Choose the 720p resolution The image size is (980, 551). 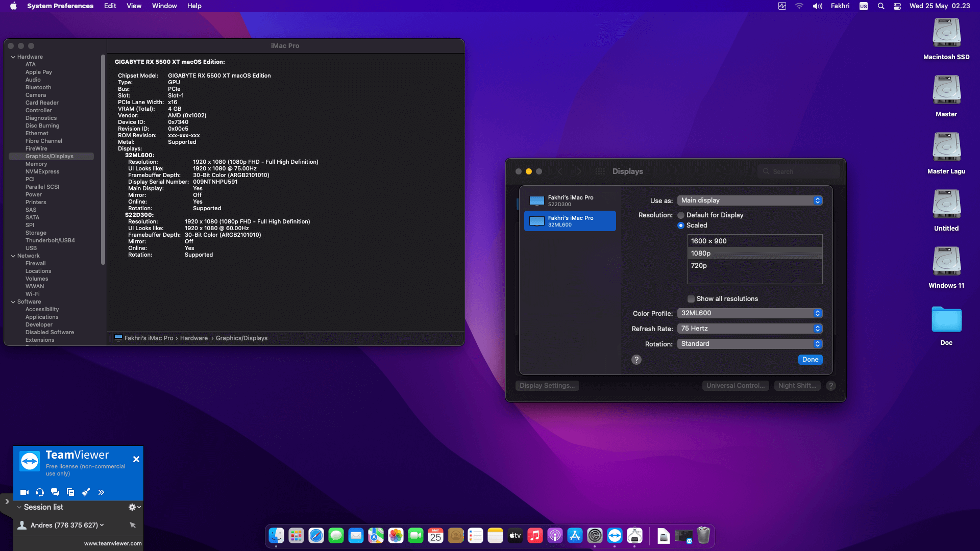point(755,266)
